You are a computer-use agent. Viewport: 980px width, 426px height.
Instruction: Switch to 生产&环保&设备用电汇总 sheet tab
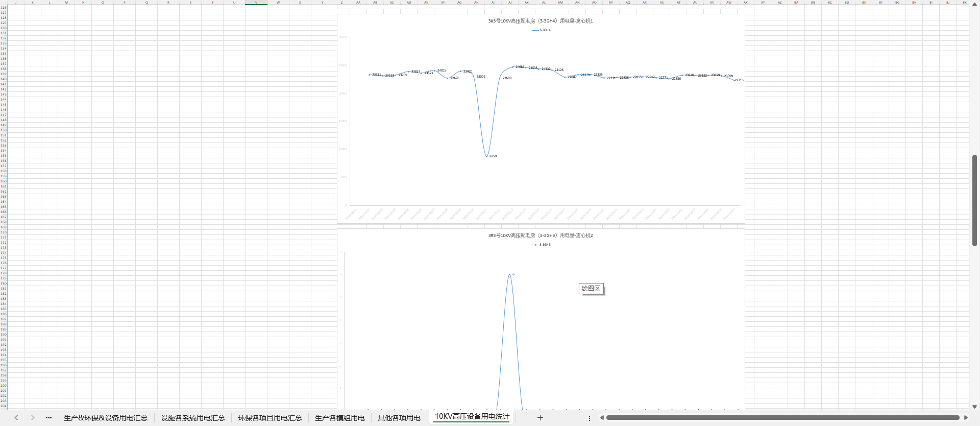(x=106, y=418)
